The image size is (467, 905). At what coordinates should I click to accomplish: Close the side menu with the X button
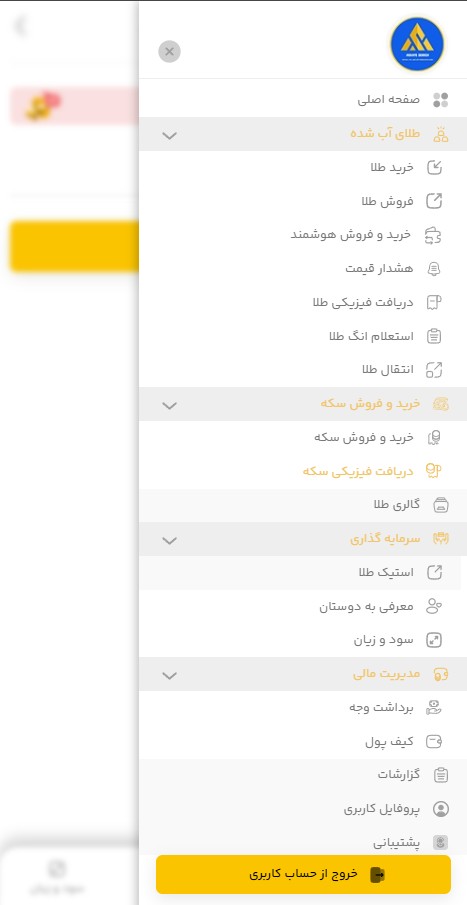coord(169,52)
